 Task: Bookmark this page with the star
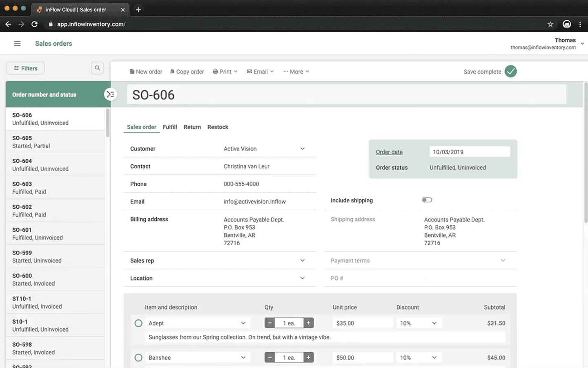click(550, 24)
